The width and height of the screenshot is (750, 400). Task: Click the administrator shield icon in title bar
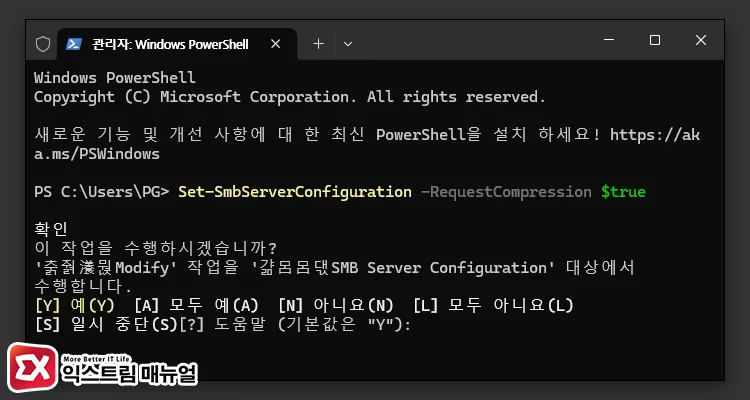(43, 44)
